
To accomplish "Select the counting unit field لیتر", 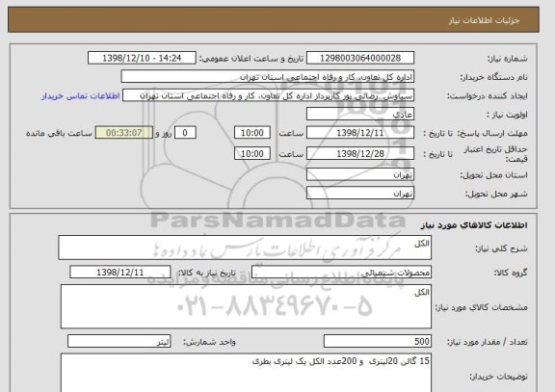I will 119,341.
